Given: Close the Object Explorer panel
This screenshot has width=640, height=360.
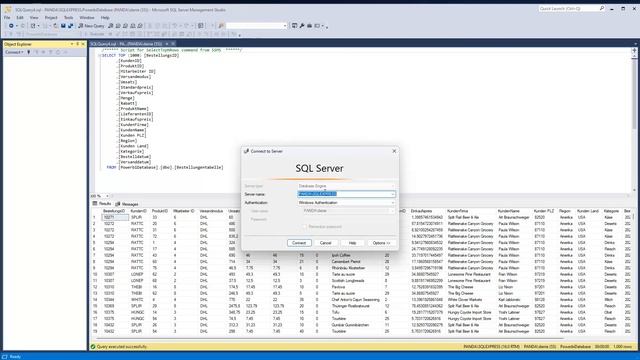Looking at the screenshot, I should [x=83, y=44].
